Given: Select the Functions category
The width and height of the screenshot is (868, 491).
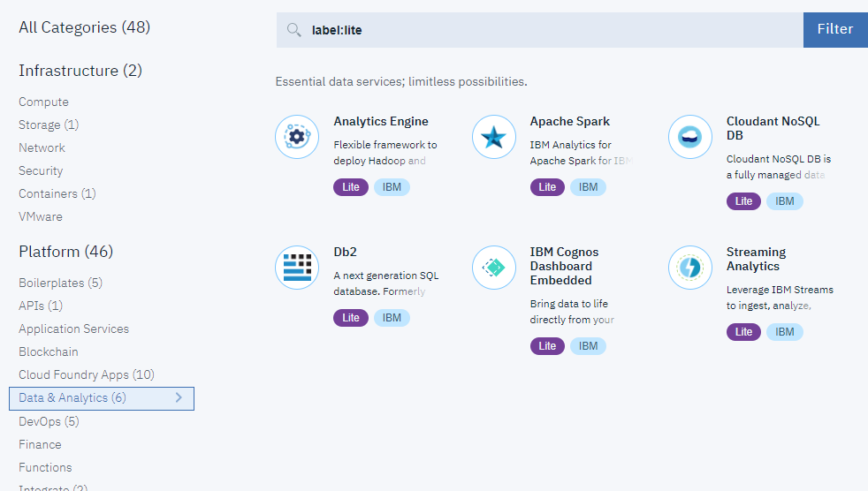Looking at the screenshot, I should [x=45, y=467].
